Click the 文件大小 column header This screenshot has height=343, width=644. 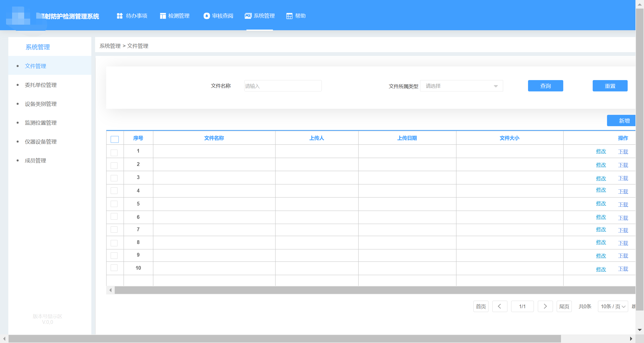coord(509,138)
